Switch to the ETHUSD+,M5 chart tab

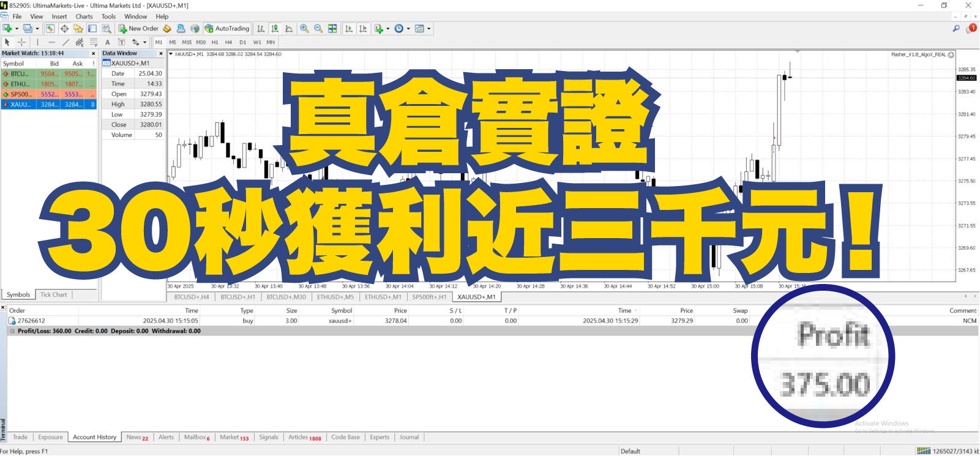(335, 297)
